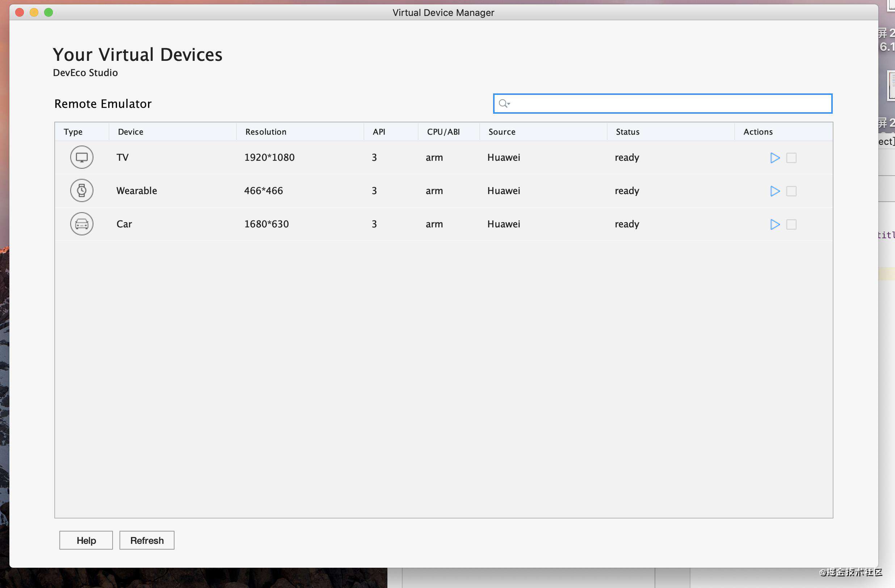
Task: Click arm CPU cell in TV row
Action: click(x=434, y=157)
